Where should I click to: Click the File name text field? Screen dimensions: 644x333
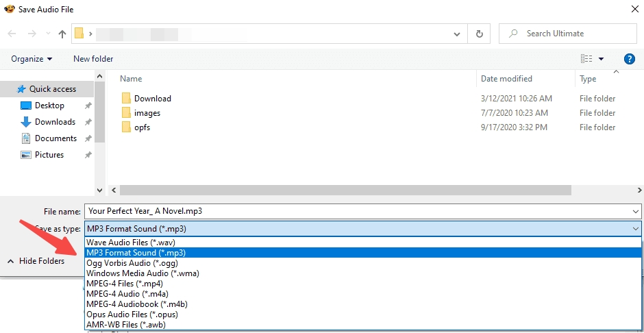[x=356, y=212]
